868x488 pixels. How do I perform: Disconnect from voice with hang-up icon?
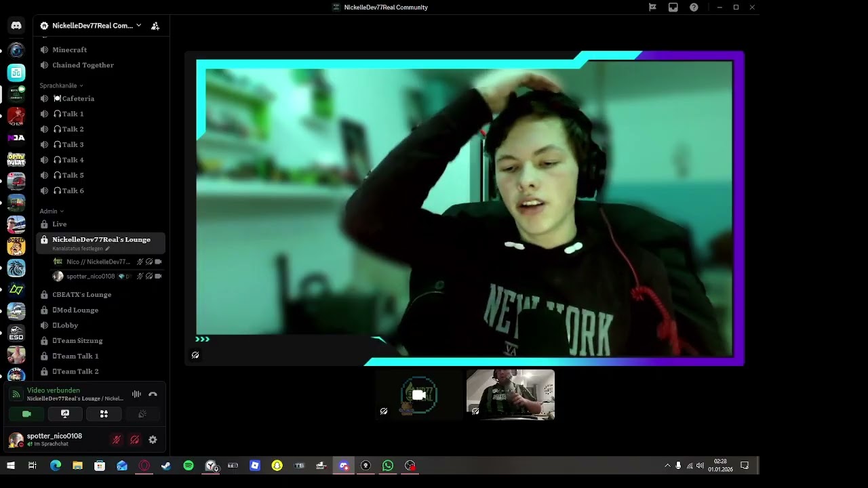pos(153,394)
